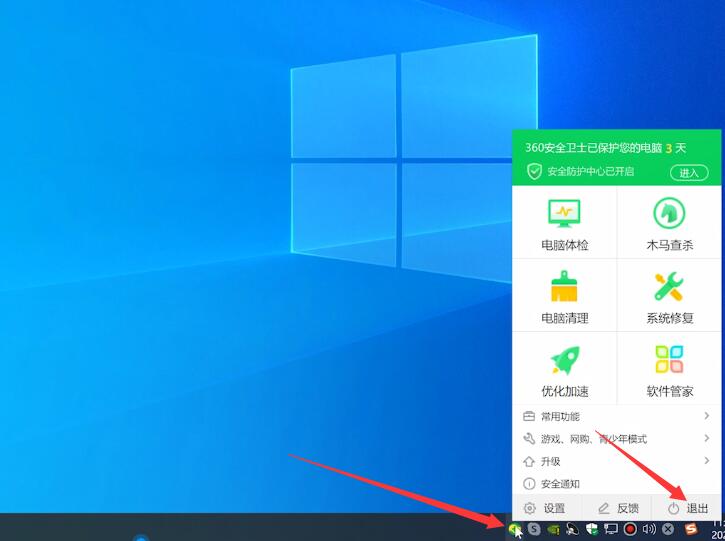Click the 360 Safe tray icon
The image size is (725, 541).
point(514,529)
